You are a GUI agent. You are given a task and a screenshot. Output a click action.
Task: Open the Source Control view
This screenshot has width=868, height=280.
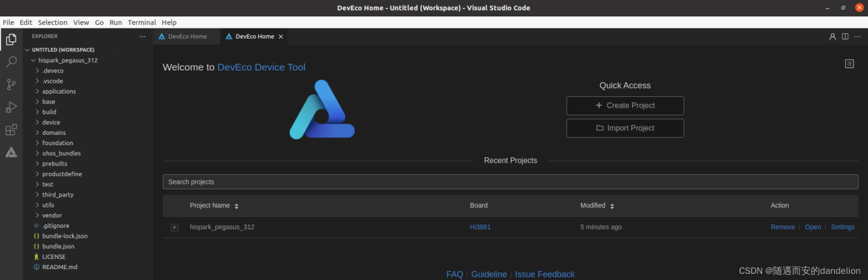11,85
